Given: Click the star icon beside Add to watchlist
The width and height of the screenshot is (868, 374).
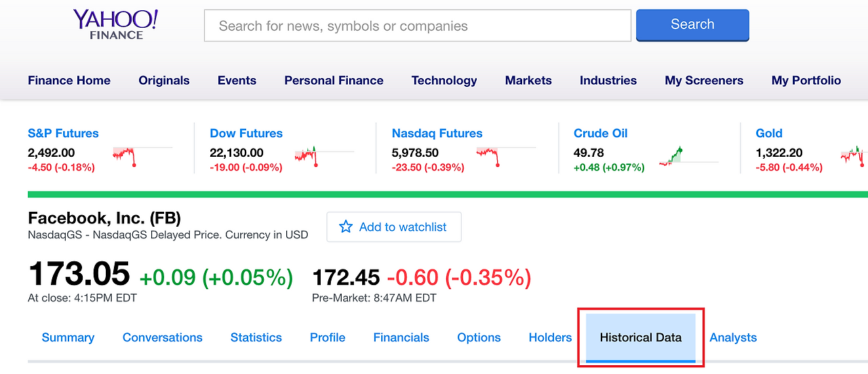Looking at the screenshot, I should (346, 227).
